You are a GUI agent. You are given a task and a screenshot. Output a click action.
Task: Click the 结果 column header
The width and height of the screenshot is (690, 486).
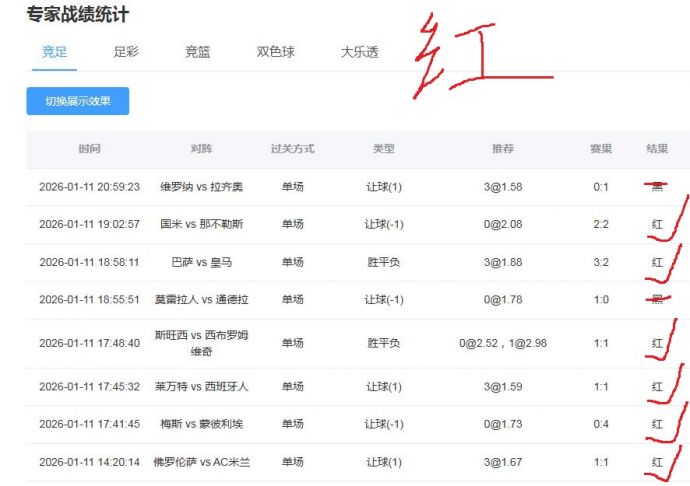657,149
